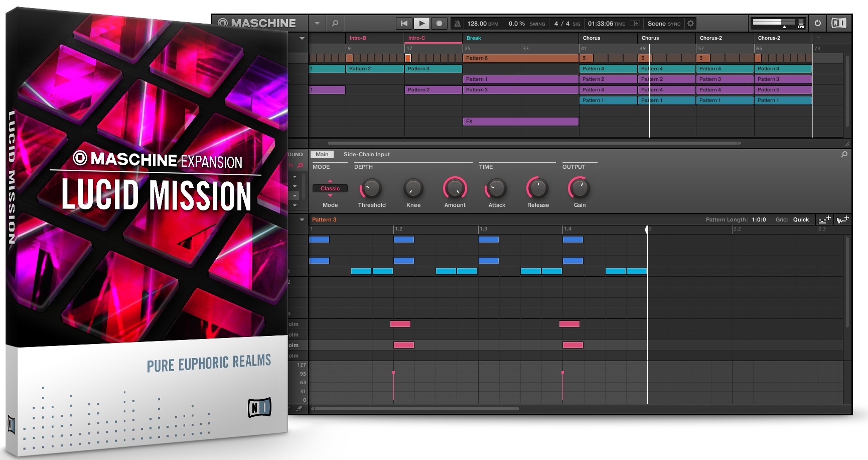This screenshot has height=460, width=868.
Task: Click the arranger horizontal scrollbar
Action: 534,143
